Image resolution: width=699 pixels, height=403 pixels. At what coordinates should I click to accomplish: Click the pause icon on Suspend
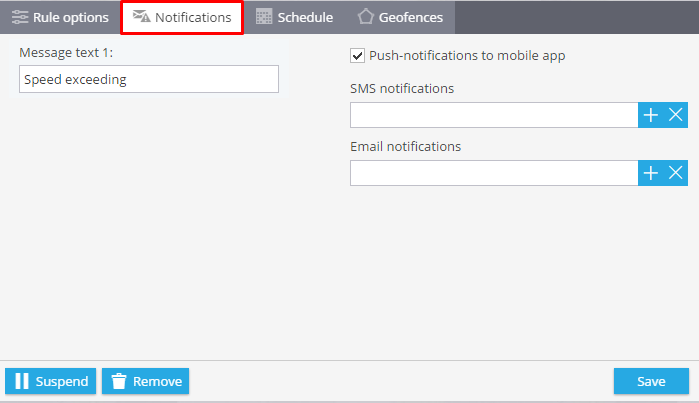pyautogui.click(x=21, y=381)
